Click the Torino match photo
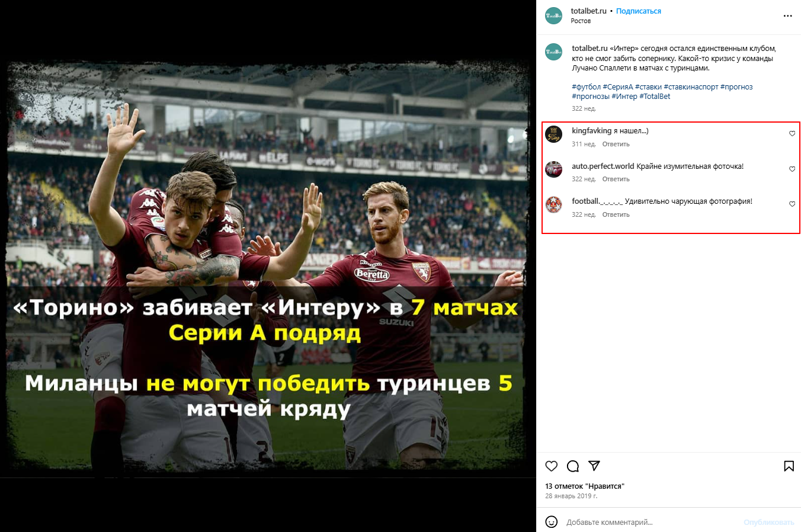The width and height of the screenshot is (801, 532). click(x=268, y=266)
